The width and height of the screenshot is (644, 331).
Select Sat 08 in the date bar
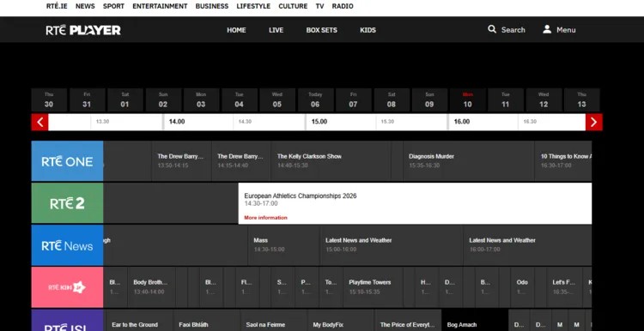coord(392,100)
